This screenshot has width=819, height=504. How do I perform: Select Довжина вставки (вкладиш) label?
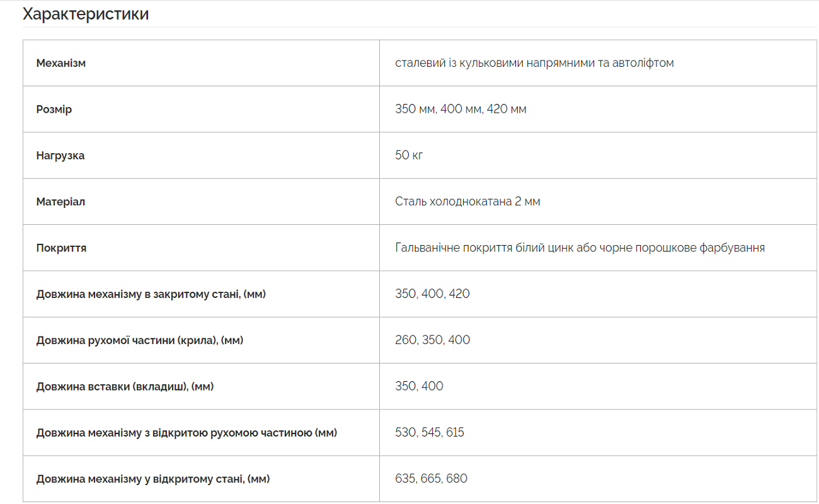coord(125,386)
